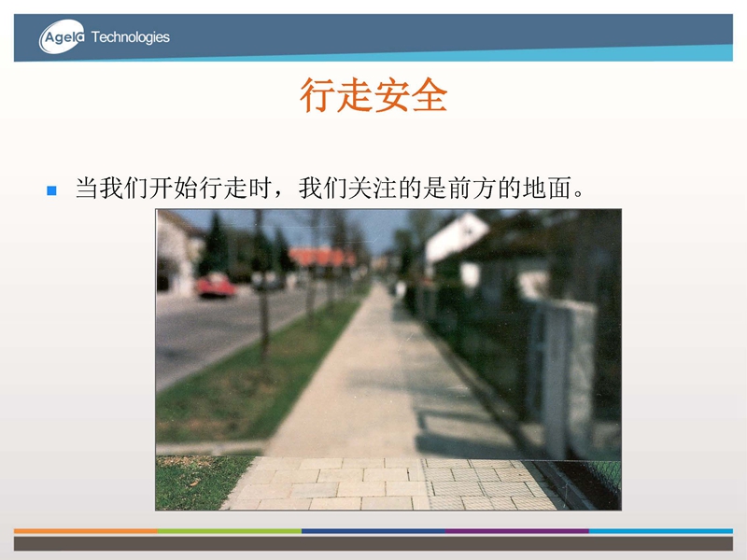Image resolution: width=747 pixels, height=560 pixels.
Task: Click the blue square bullet marker
Action: (51, 190)
